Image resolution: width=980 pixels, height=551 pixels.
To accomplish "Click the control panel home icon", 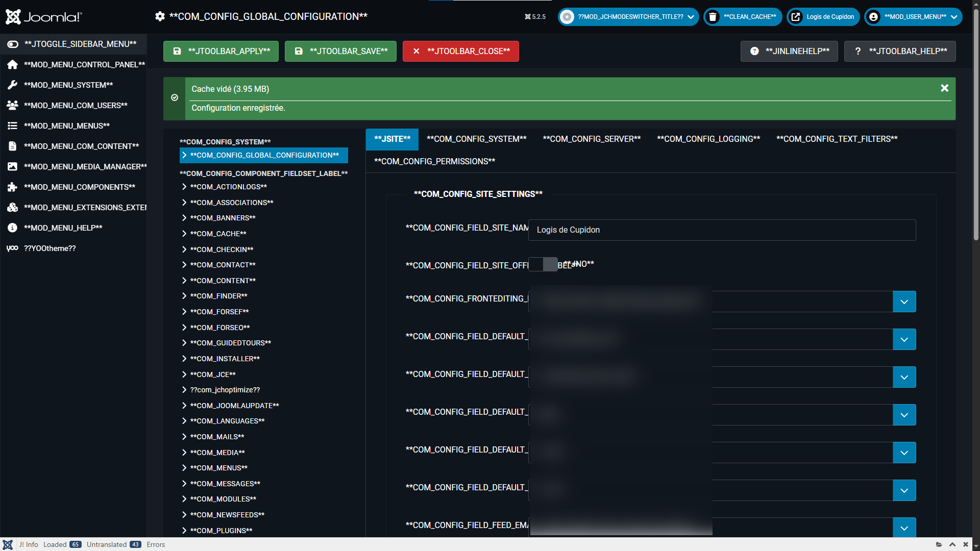I will (x=12, y=65).
